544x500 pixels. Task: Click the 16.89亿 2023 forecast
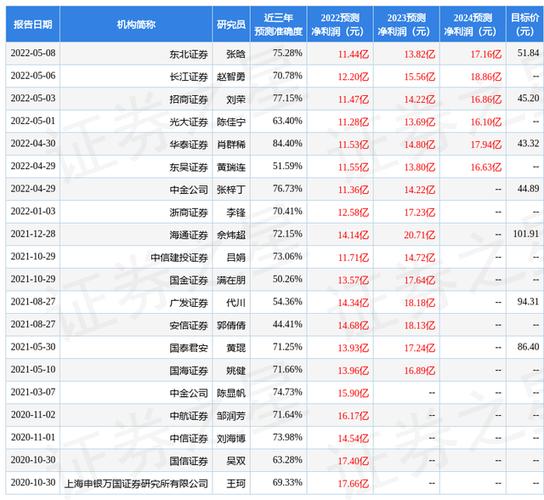pos(419,371)
